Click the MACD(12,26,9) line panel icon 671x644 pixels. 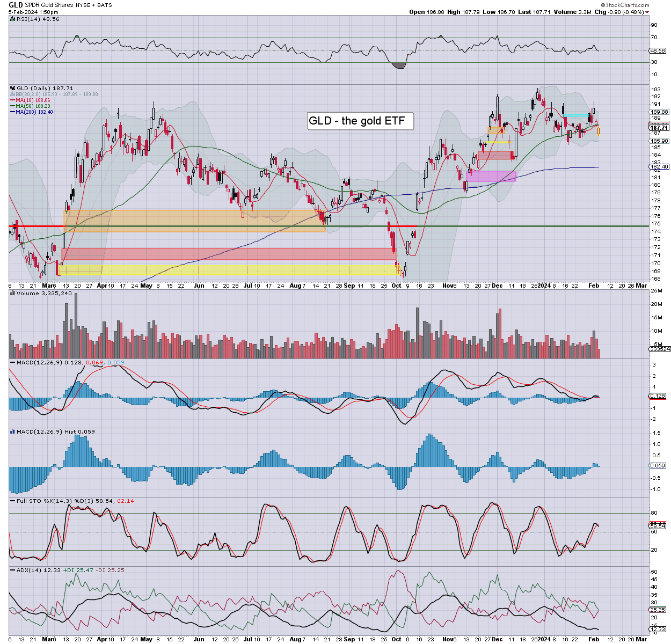[12, 363]
